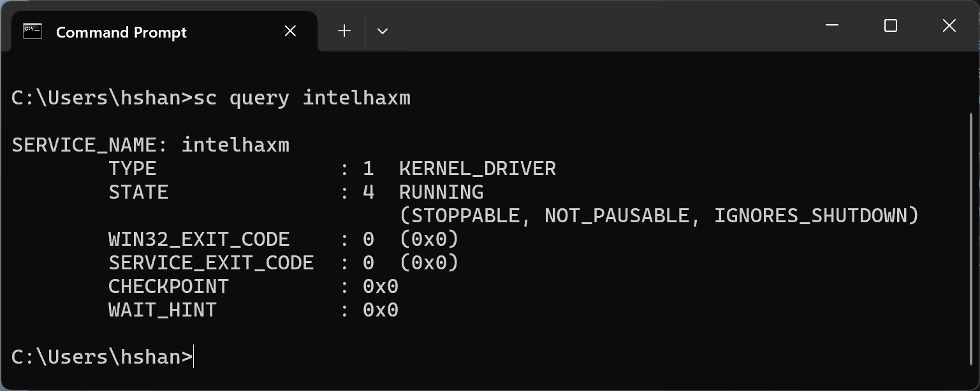
Task: Click the SERVICE_NAME: intelhaxm line
Action: pyautogui.click(x=150, y=145)
